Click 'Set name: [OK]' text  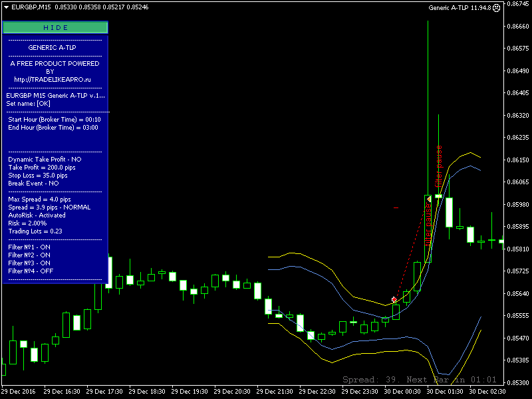(x=28, y=104)
